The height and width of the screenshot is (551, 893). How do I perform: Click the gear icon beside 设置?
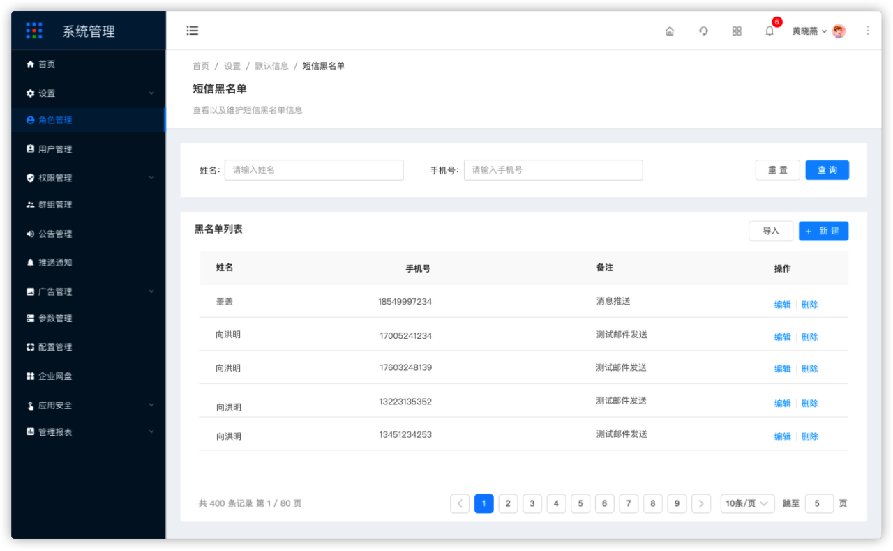coord(30,93)
